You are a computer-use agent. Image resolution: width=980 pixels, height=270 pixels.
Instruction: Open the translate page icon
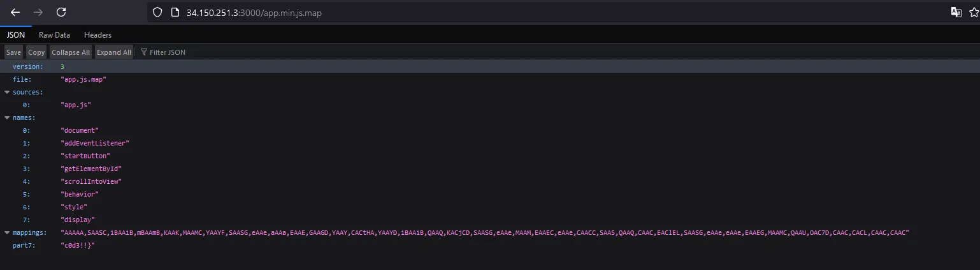(956, 12)
